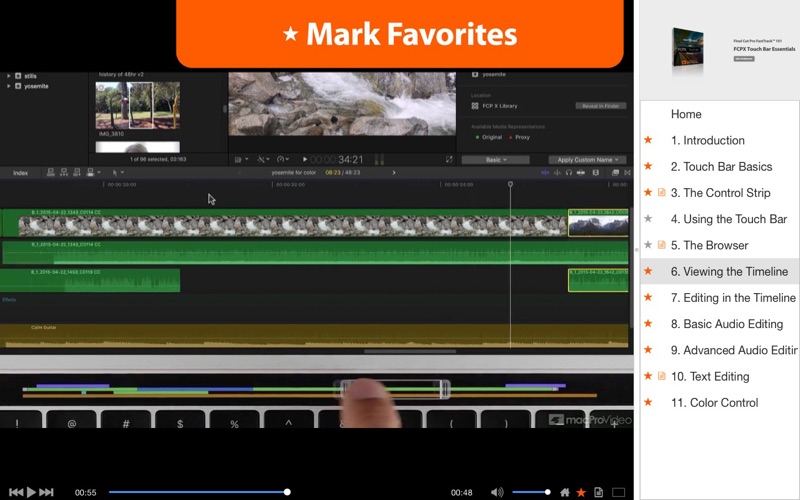Open chapter 10. Text Editing

point(710,377)
